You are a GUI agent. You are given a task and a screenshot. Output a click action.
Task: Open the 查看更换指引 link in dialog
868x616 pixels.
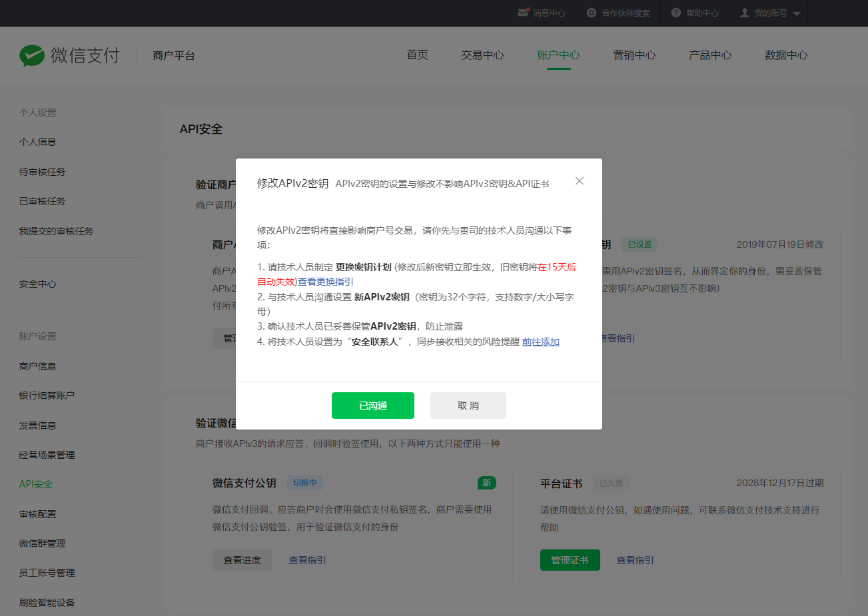[326, 282]
